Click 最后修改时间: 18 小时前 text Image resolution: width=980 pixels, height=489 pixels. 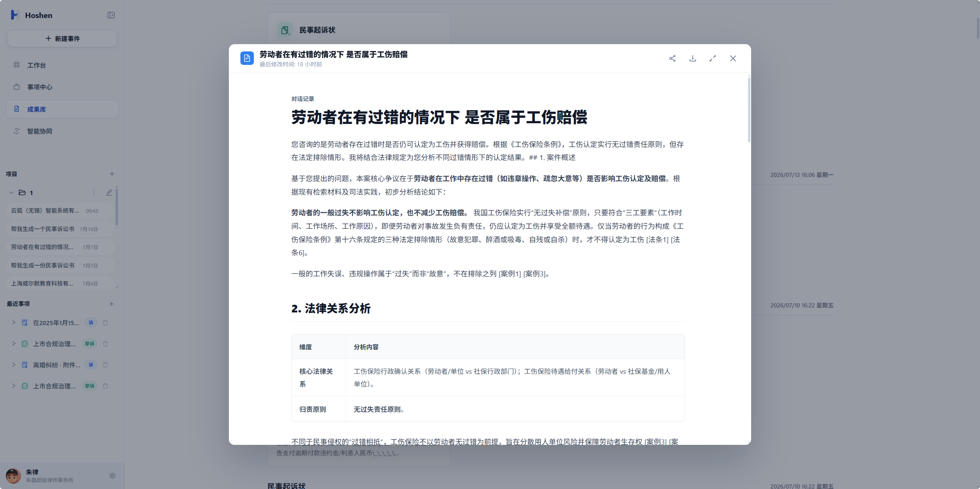[x=291, y=64]
